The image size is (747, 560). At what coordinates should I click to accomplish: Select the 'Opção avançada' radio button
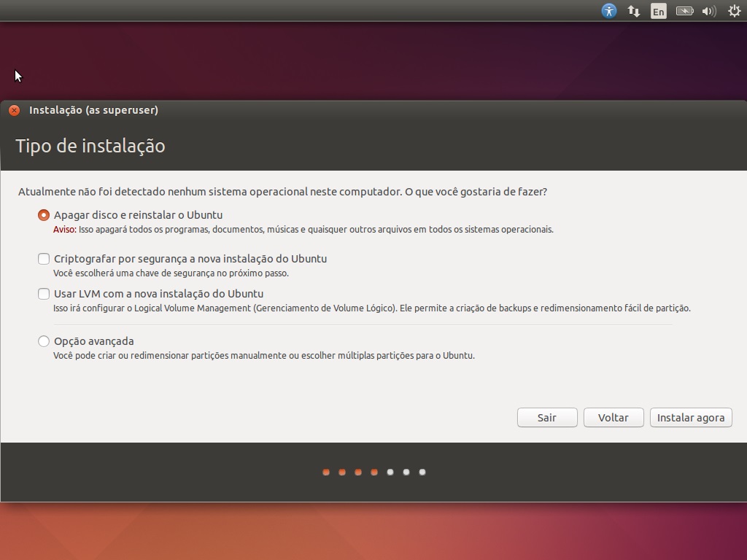pyautogui.click(x=44, y=341)
